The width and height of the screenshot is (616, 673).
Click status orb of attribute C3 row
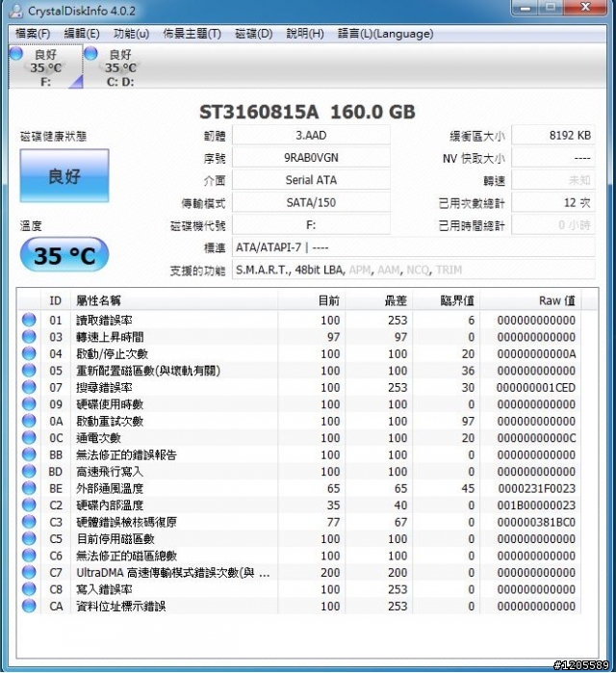pos(29,522)
